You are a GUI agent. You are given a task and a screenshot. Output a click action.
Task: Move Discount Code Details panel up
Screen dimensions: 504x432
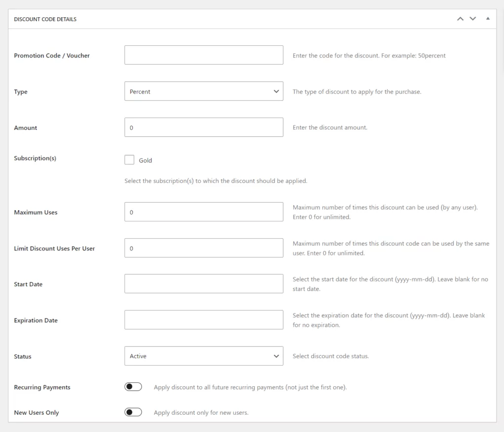click(460, 19)
